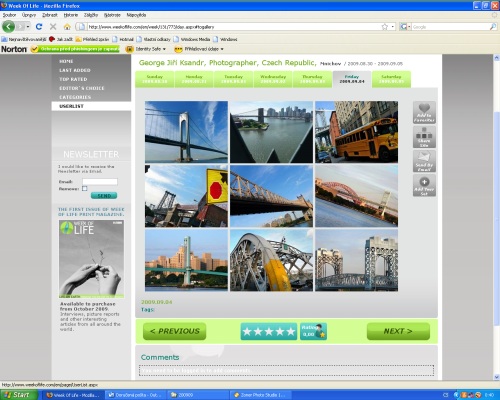Open the Nápověda menu

[x=136, y=15]
